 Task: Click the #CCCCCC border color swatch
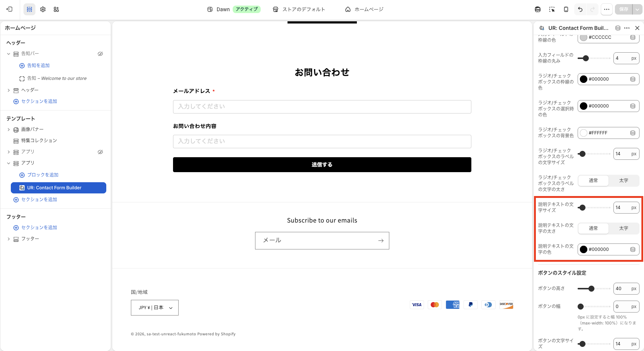coord(584,37)
